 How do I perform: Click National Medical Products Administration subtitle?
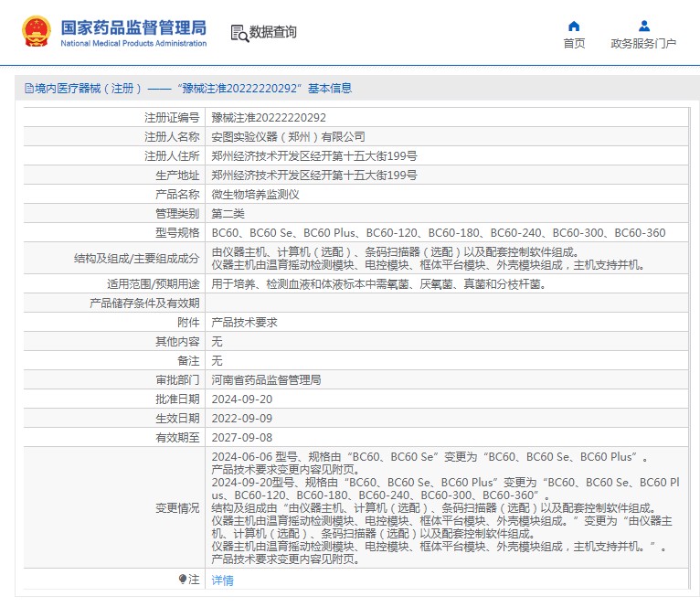(133, 43)
